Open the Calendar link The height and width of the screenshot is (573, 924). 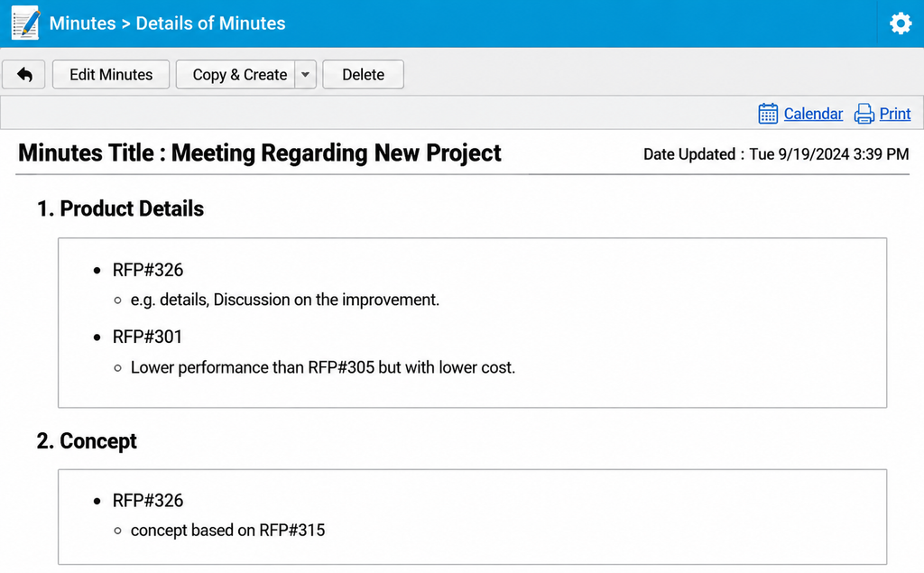813,113
